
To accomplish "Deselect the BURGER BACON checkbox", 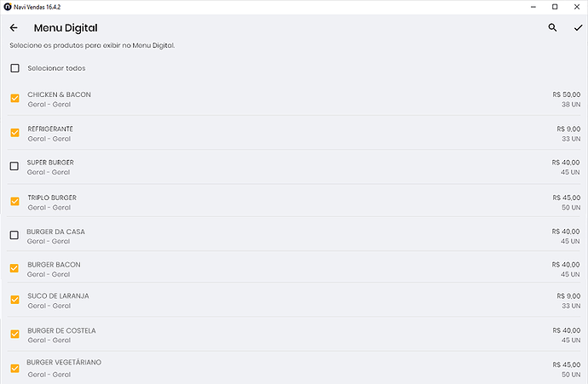I will (x=14, y=269).
